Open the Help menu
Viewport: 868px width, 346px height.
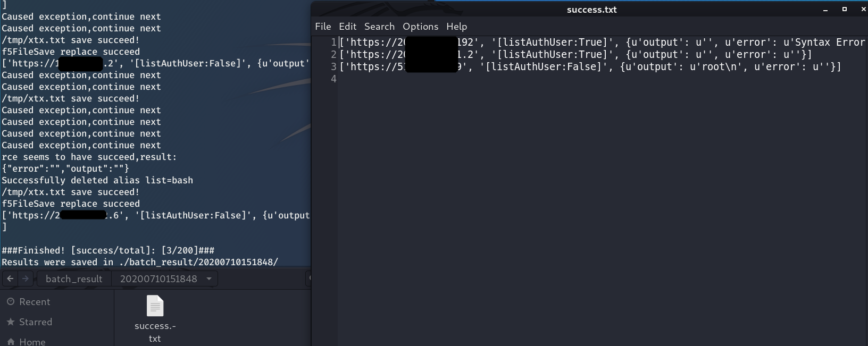(x=456, y=27)
